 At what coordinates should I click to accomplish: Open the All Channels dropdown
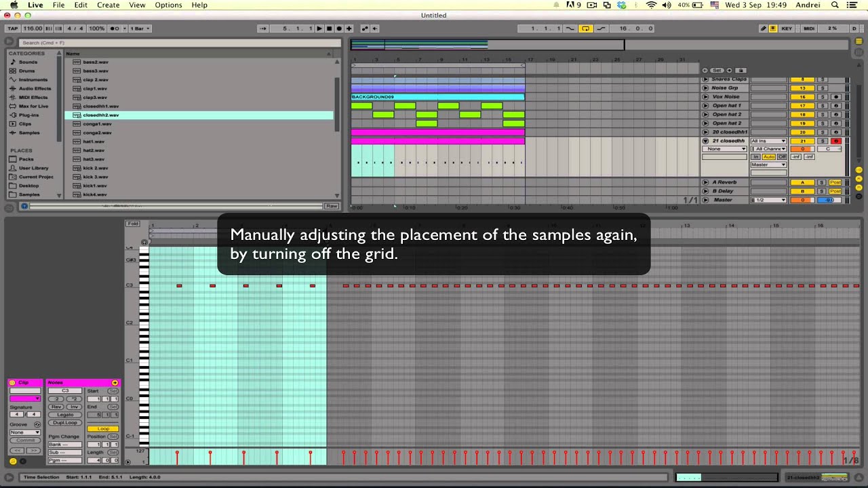[768, 149]
